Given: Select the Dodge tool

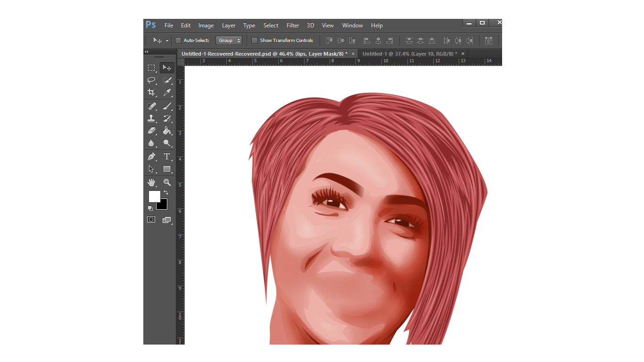Looking at the screenshot, I should click(167, 143).
